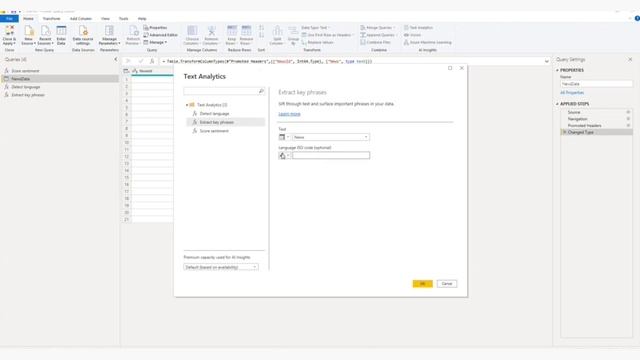Click the Language ISO code input field
The width and height of the screenshot is (640, 360).
click(331, 156)
